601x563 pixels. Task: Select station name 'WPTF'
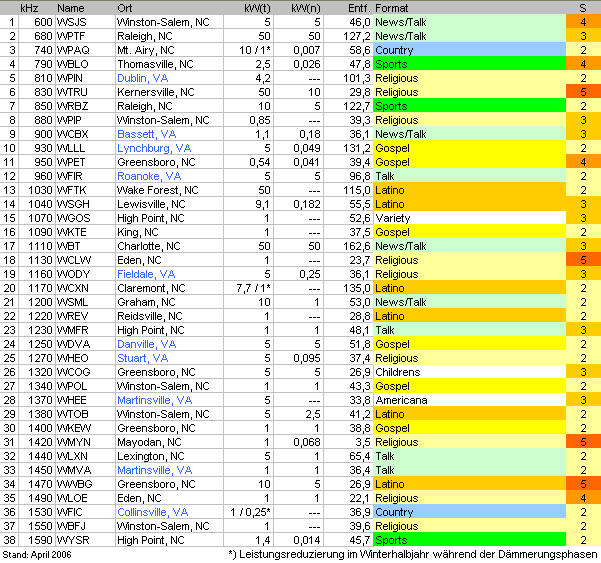pos(72,36)
